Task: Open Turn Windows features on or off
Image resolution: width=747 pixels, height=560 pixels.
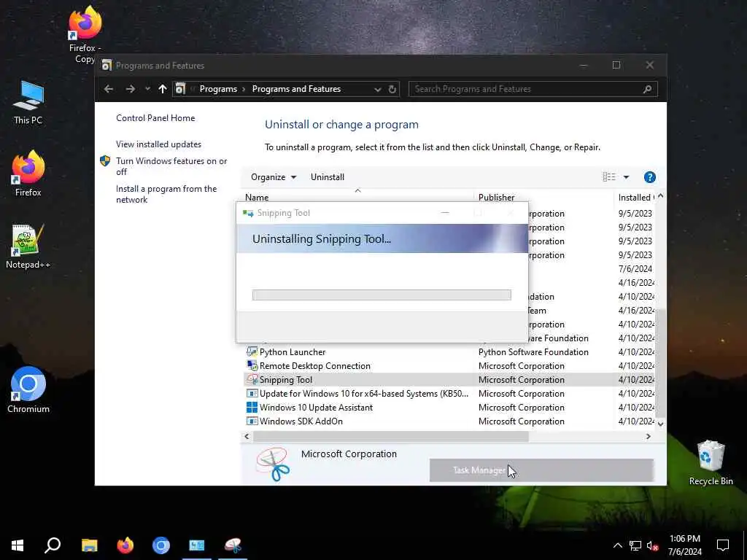Action: point(171,166)
